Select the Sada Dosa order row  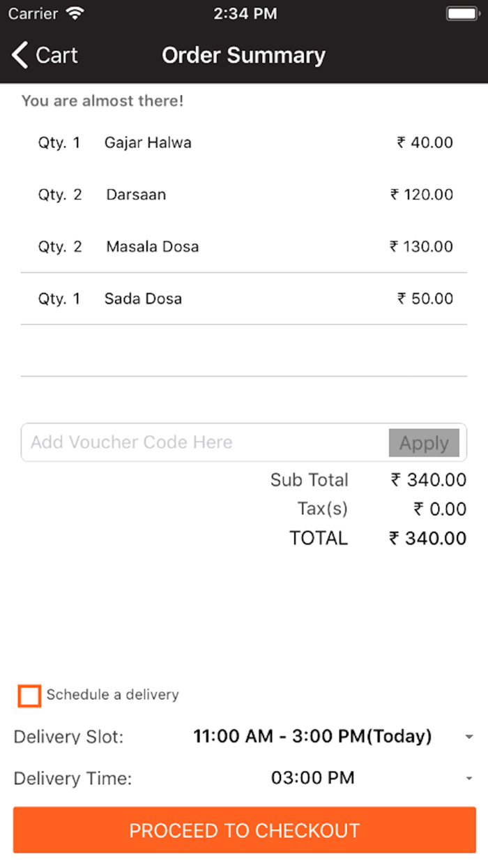(244, 299)
